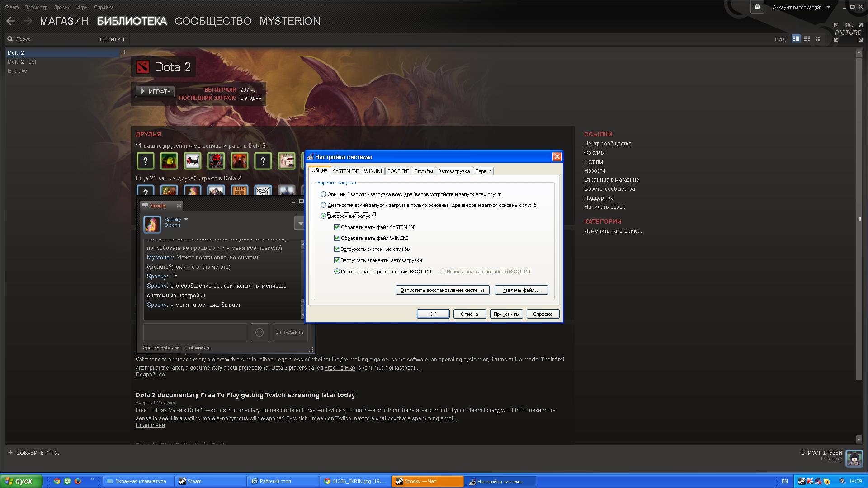
Task: Click the network connection tray icon
Action: [x=819, y=481]
